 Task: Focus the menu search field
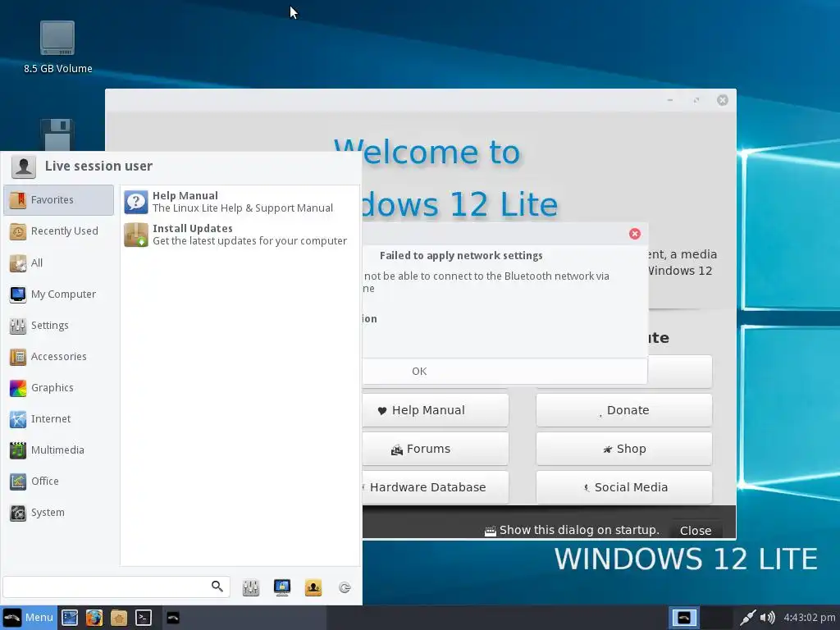[x=116, y=587]
